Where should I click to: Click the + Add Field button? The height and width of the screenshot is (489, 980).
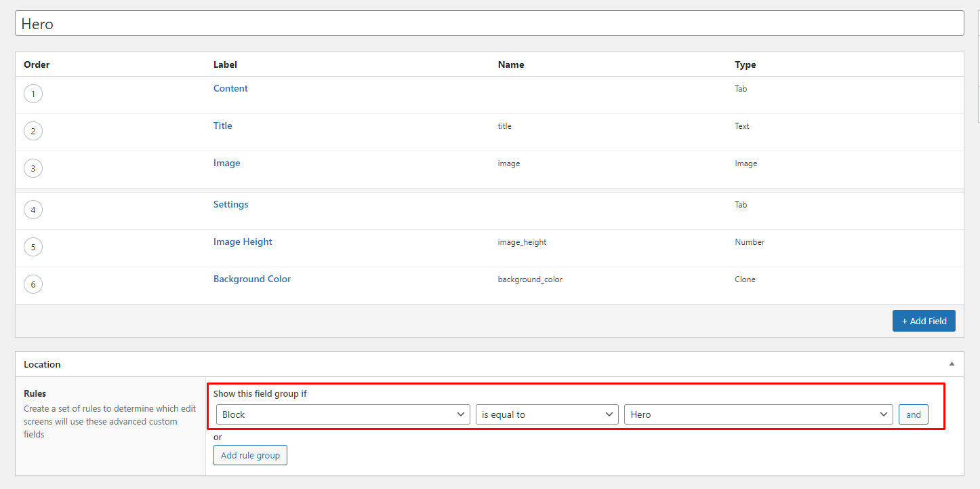pos(923,321)
